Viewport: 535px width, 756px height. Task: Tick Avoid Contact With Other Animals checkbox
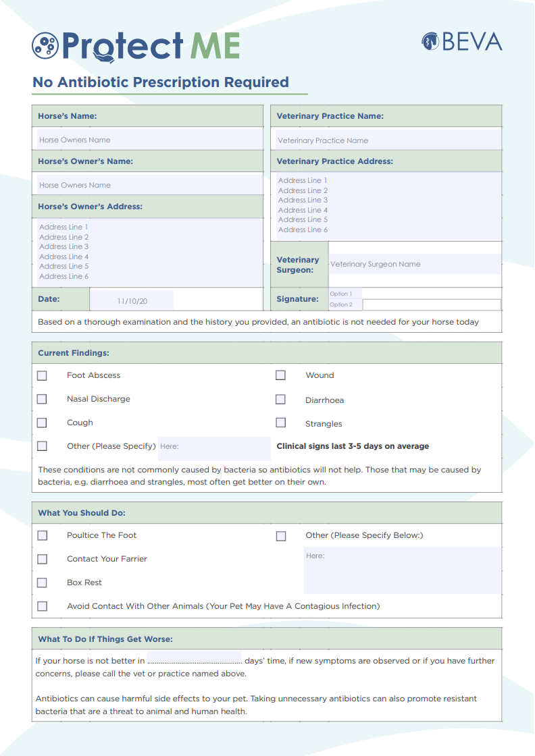click(42, 606)
